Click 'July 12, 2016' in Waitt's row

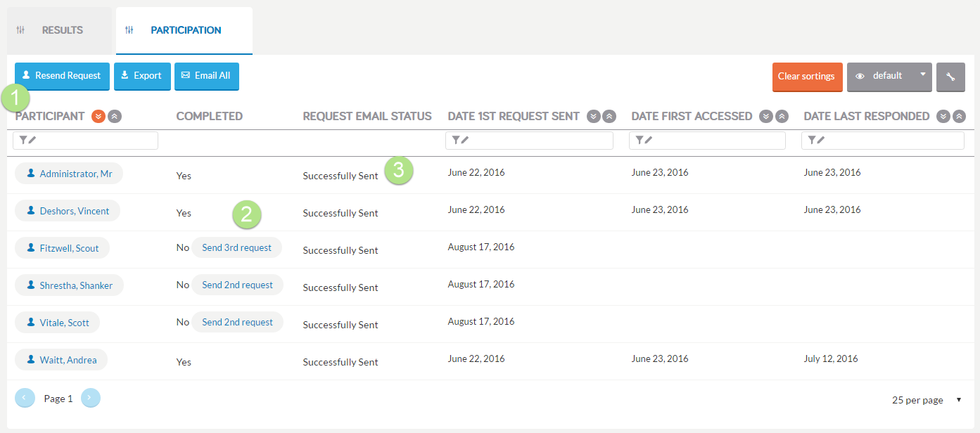tap(831, 358)
